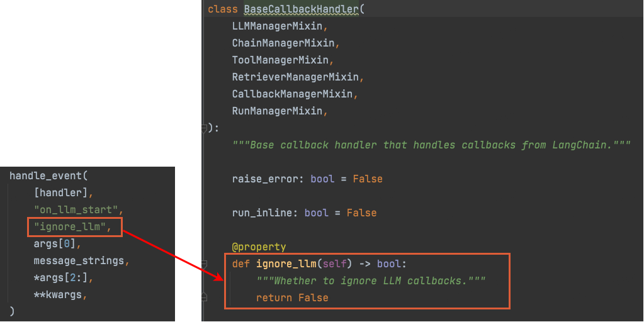Click the 'def' keyword before ignore_llm
Screen dimensions: 644x322
(240, 264)
